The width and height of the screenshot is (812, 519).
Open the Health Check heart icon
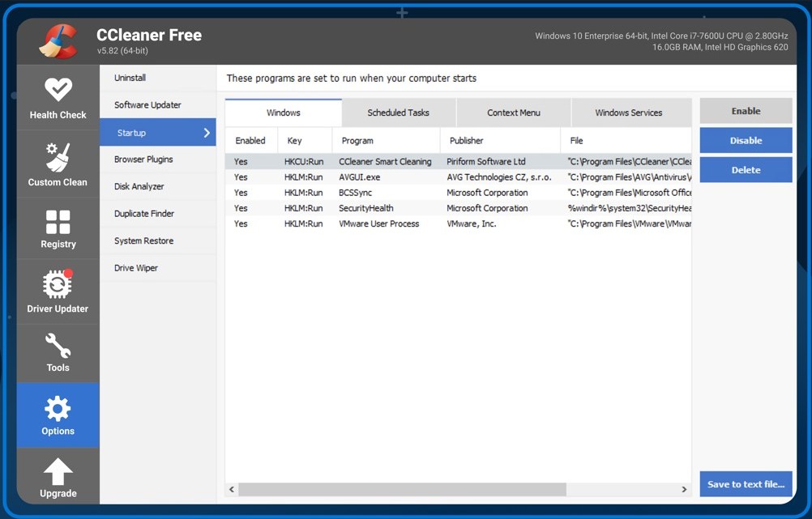58,90
